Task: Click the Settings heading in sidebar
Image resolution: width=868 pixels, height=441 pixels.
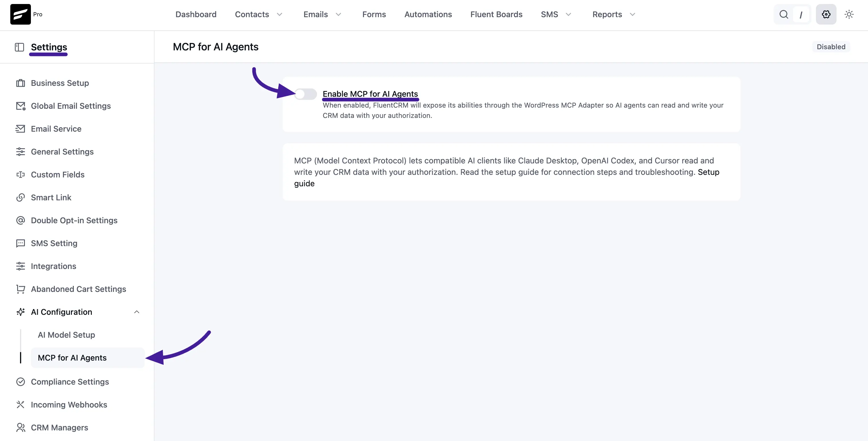Action: (x=49, y=47)
